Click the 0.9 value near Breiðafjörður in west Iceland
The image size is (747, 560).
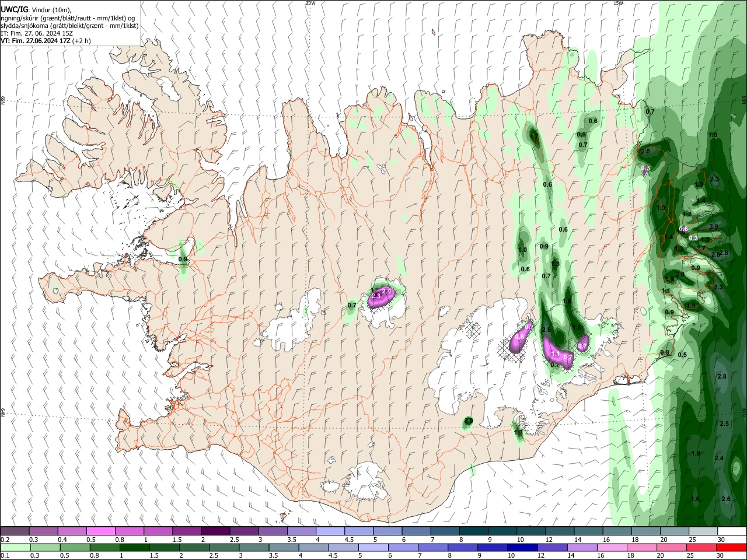point(183,259)
